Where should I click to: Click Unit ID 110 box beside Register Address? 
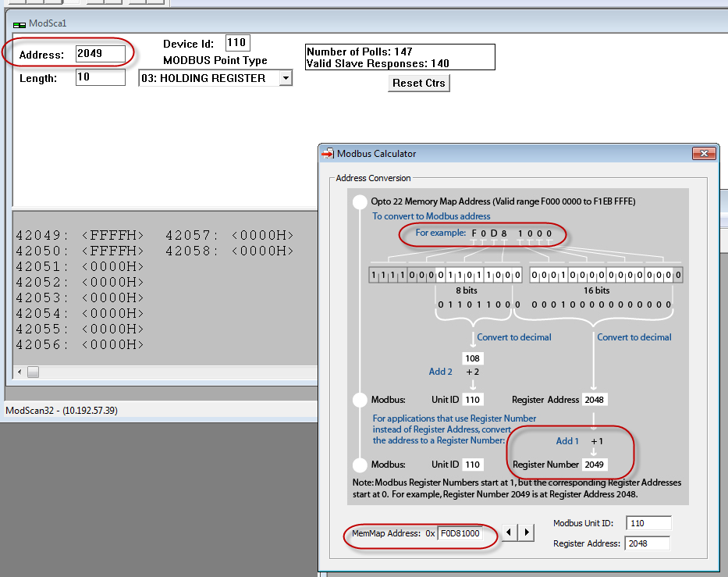473,400
